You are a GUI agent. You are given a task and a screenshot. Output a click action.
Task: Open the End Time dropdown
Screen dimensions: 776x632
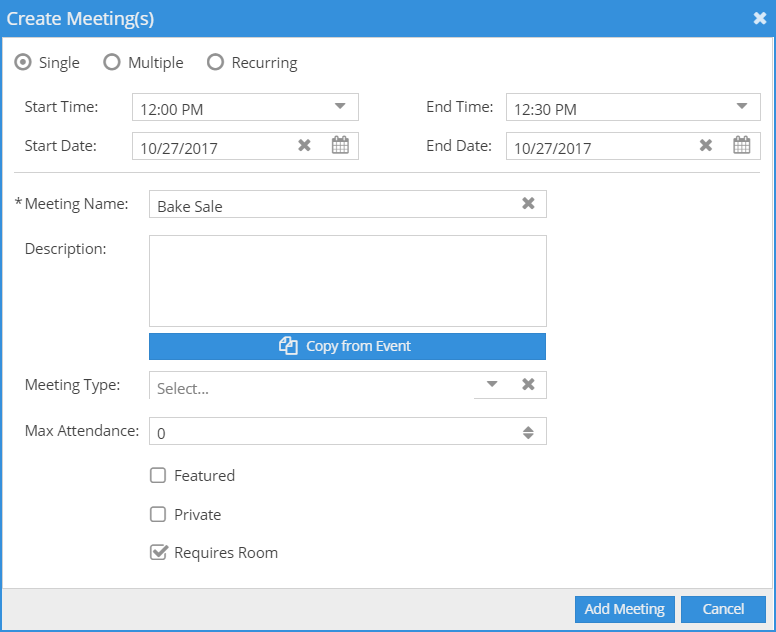pos(741,106)
